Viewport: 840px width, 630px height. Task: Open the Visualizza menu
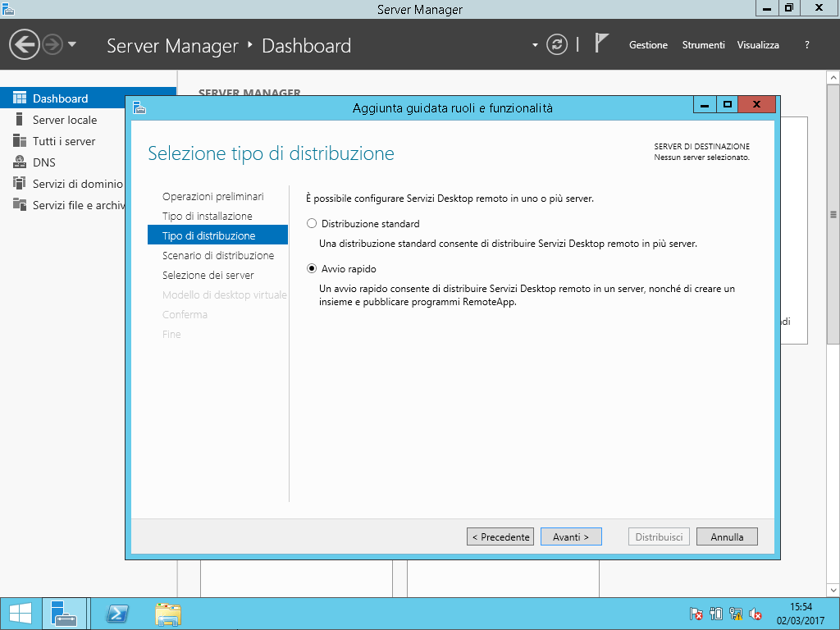click(x=758, y=45)
